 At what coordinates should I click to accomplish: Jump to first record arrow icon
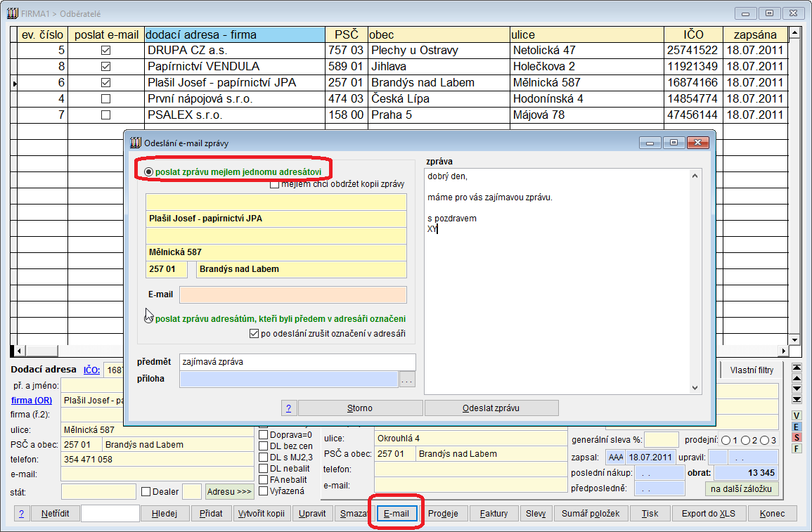[797, 368]
